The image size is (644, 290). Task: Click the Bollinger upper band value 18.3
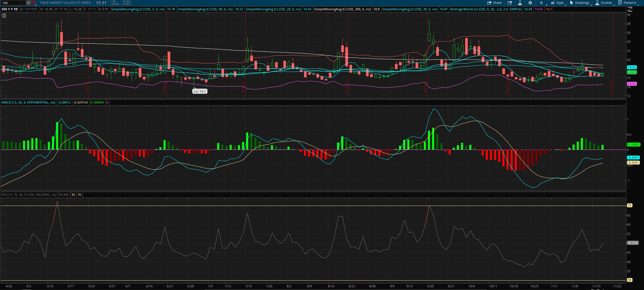[x=548, y=9]
